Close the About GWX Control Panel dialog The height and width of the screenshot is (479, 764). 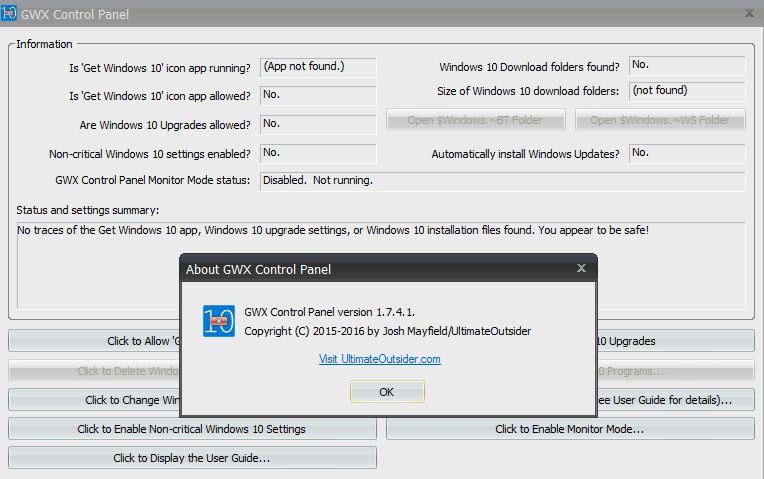pyautogui.click(x=581, y=268)
